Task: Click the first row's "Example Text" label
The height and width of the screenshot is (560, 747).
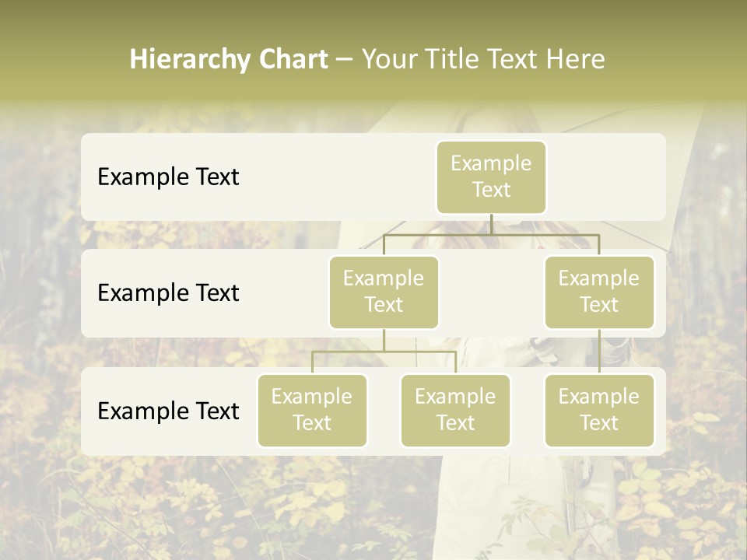Action: tap(168, 177)
